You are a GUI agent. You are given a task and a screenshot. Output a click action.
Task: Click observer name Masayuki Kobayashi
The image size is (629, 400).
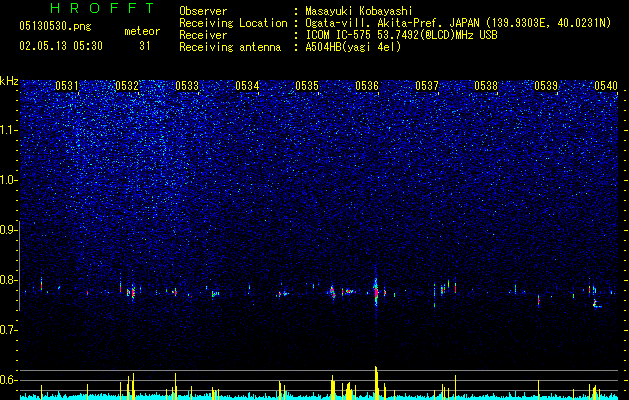[x=359, y=11]
